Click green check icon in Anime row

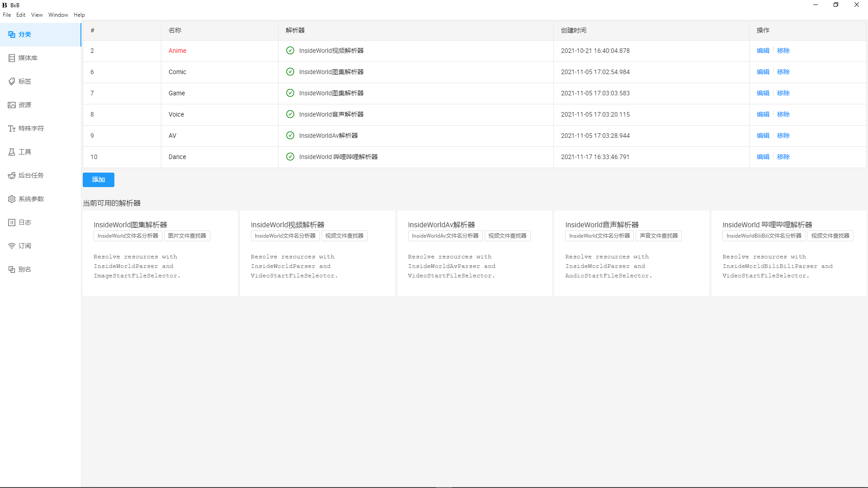click(290, 51)
